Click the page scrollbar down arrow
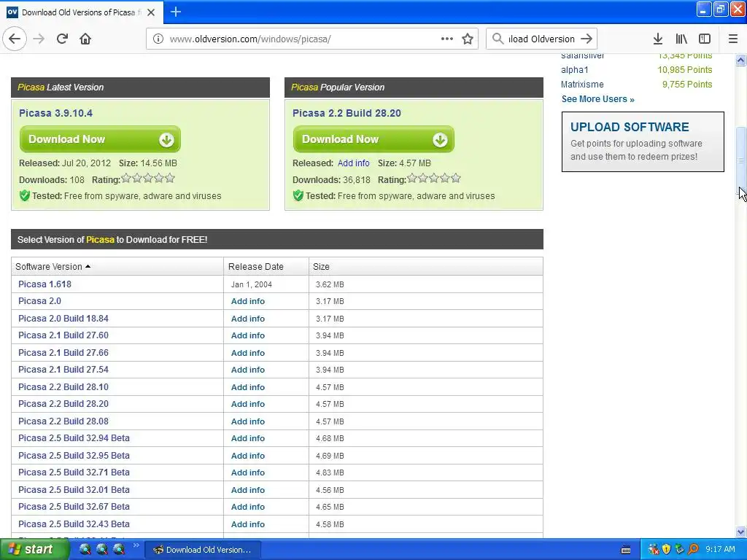 click(741, 532)
